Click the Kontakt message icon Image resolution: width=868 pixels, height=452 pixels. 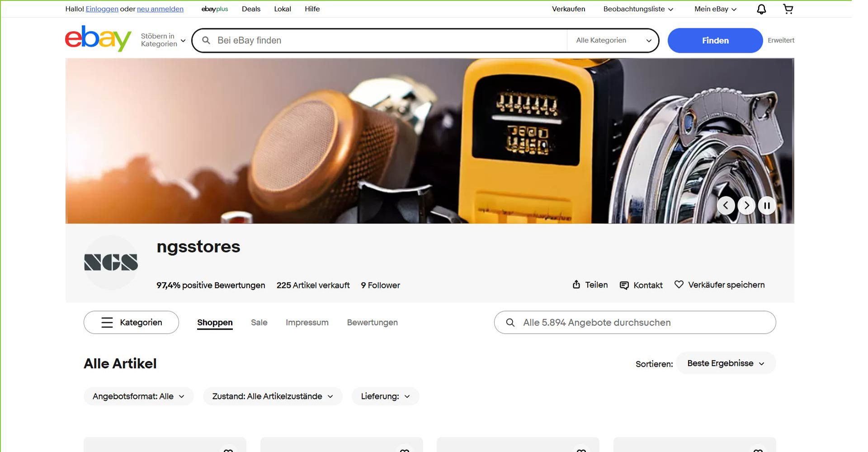(x=624, y=285)
